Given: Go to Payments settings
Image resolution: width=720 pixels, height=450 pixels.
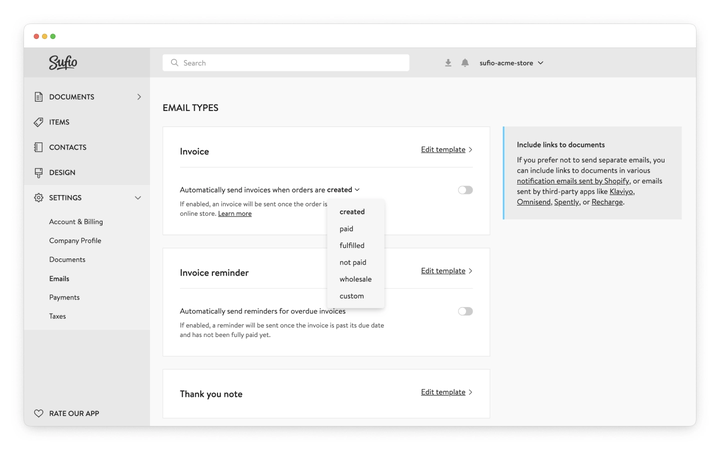Looking at the screenshot, I should click(x=64, y=298).
